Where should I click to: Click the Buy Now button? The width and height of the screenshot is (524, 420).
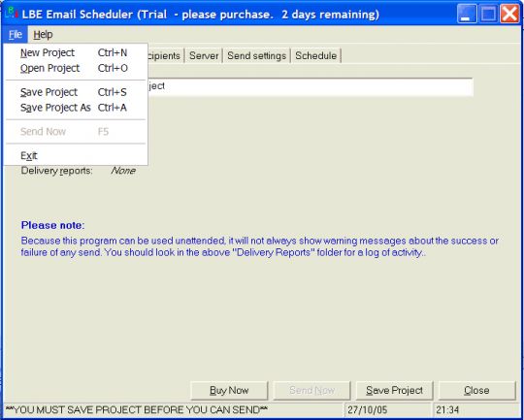(229, 390)
